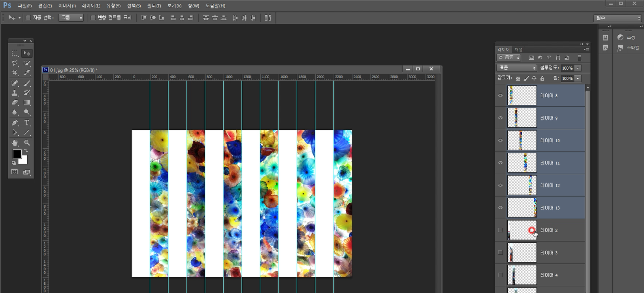The width and height of the screenshot is (644, 293).
Task: Open the 스타일 panel
Action: (x=629, y=47)
